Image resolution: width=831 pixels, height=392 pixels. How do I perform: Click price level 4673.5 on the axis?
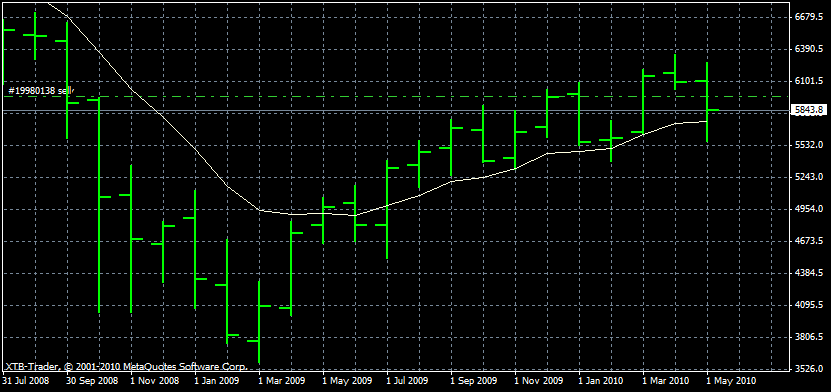(808, 241)
